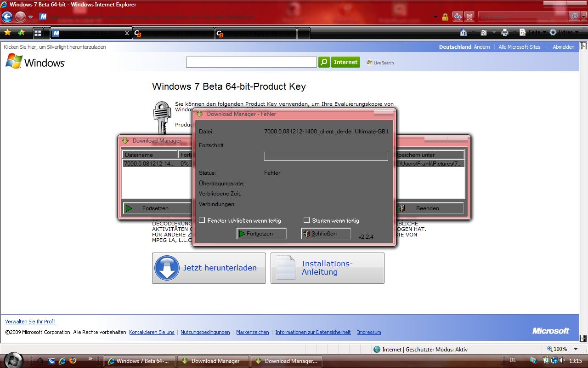Click into the Live Search box of IE
This screenshot has height=368, width=588.
point(523,17)
